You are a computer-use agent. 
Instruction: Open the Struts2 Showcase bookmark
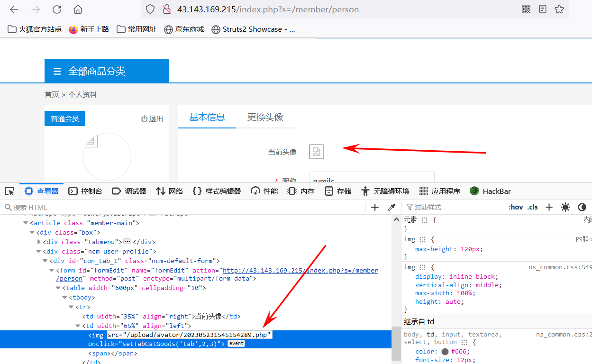click(x=254, y=29)
